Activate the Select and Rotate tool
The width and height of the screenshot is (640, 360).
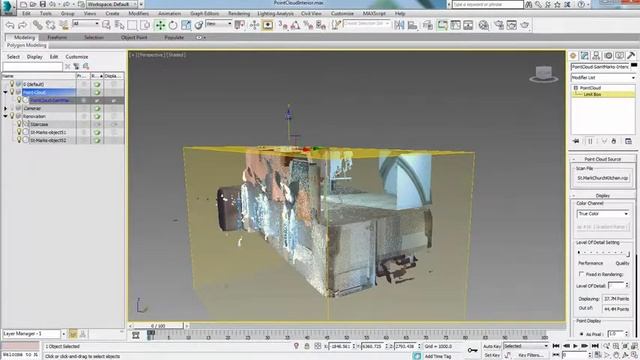[x=173, y=25]
